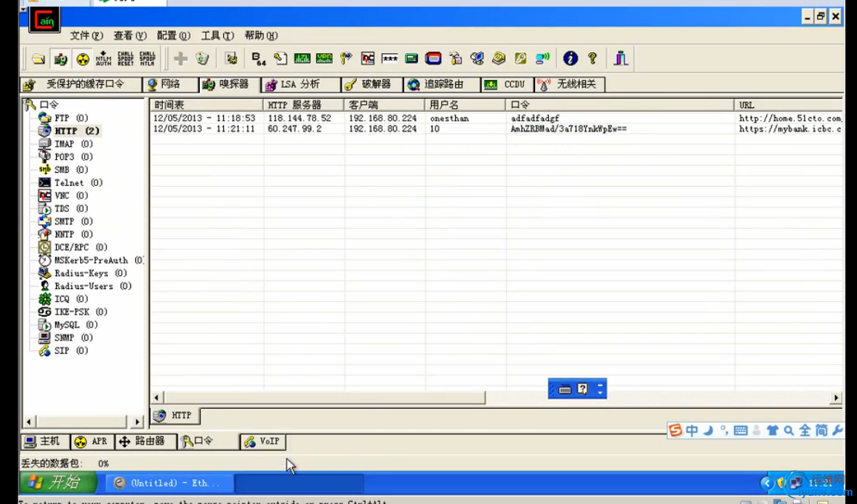The height and width of the screenshot is (504, 857).
Task: Switch to the 网络 tab
Action: pyautogui.click(x=170, y=85)
